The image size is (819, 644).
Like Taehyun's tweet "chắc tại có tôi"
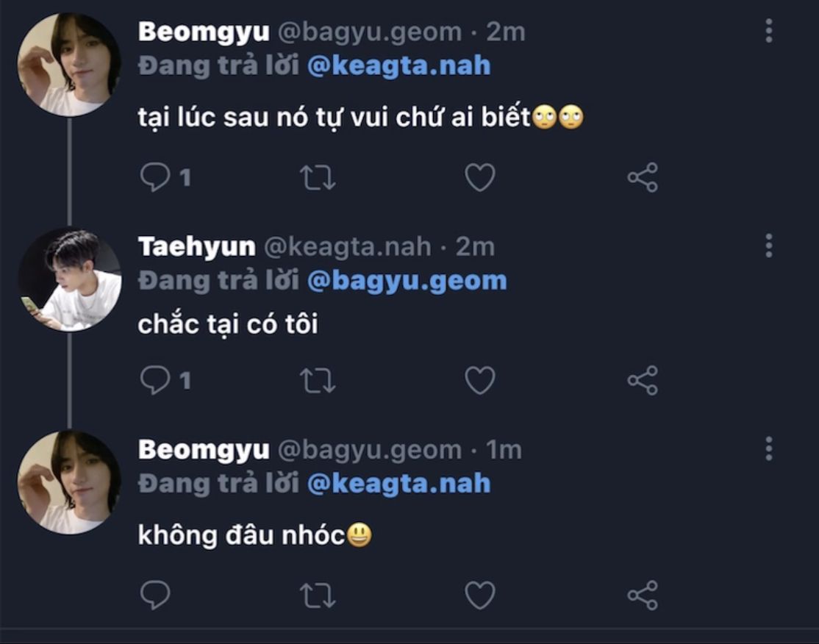point(480,379)
